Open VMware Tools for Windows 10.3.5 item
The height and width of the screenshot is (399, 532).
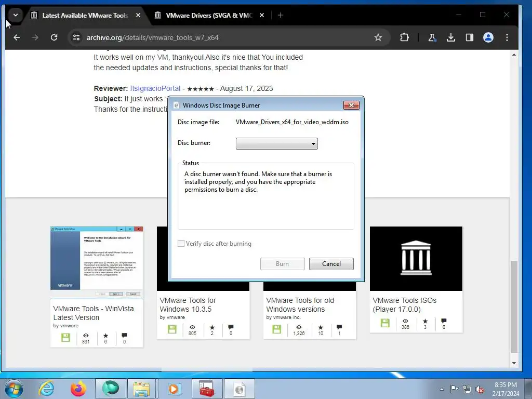tap(188, 304)
